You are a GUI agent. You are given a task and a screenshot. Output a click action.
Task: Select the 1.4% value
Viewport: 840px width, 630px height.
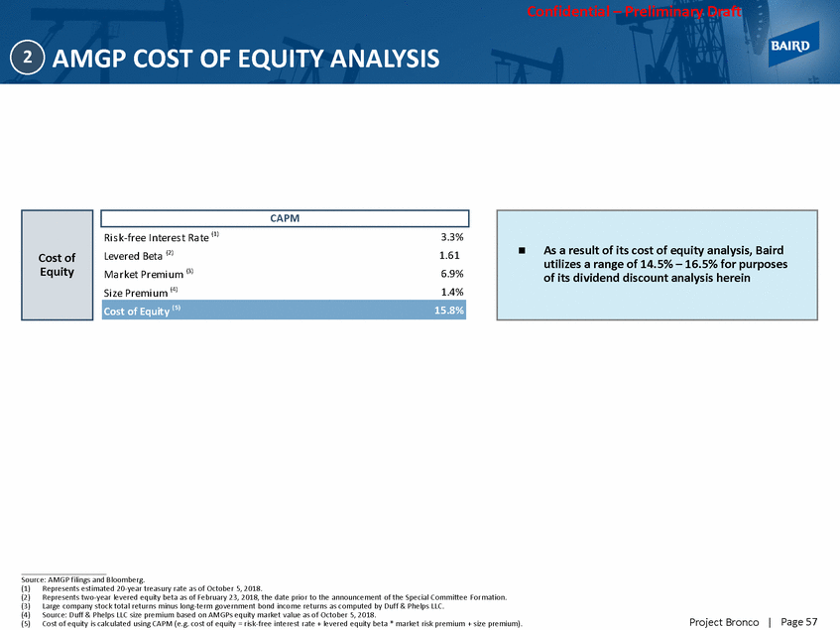(x=451, y=292)
